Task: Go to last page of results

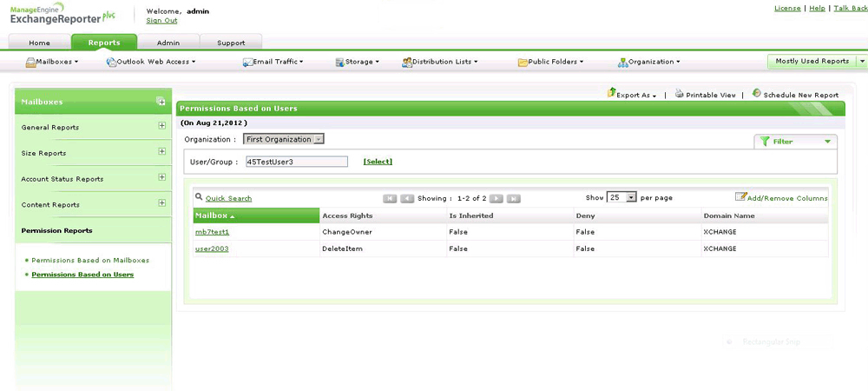Action: [514, 198]
